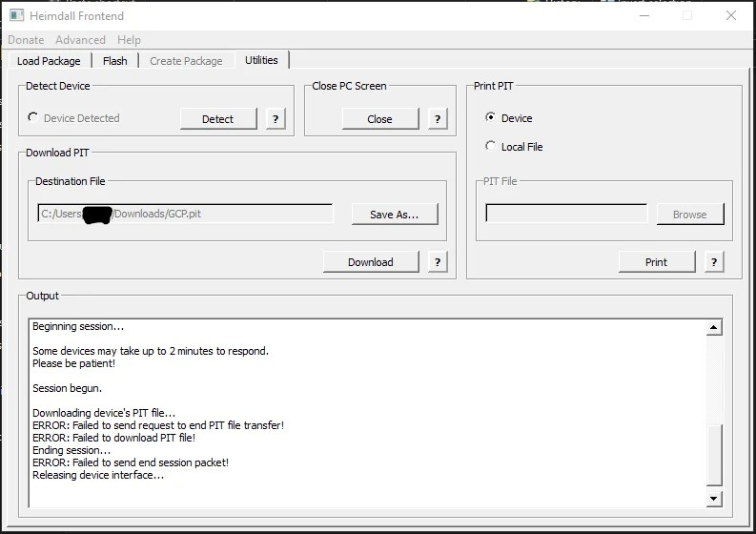Click 'ERROR: Failed to send end session packet!' line
Viewport: 756px width, 534px height.
[131, 462]
